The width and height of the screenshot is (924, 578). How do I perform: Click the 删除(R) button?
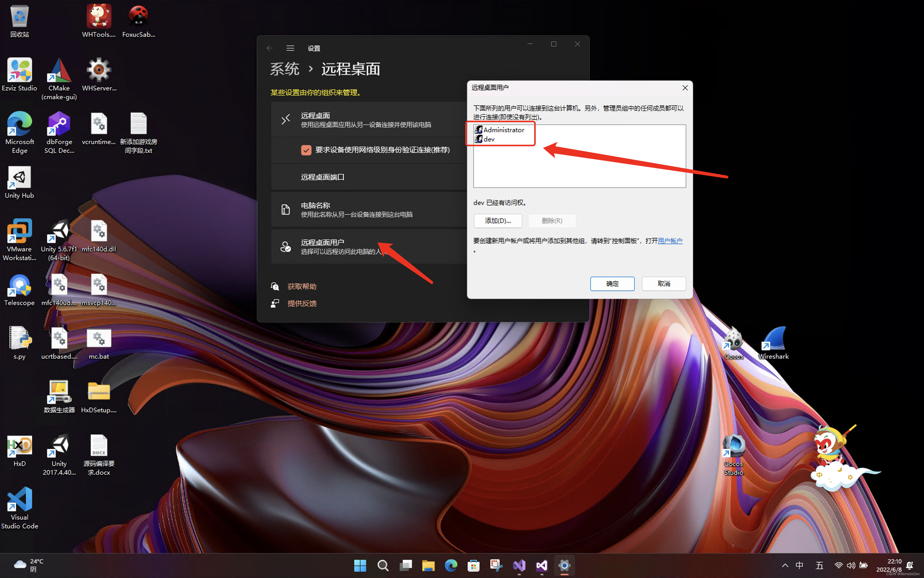coord(552,221)
